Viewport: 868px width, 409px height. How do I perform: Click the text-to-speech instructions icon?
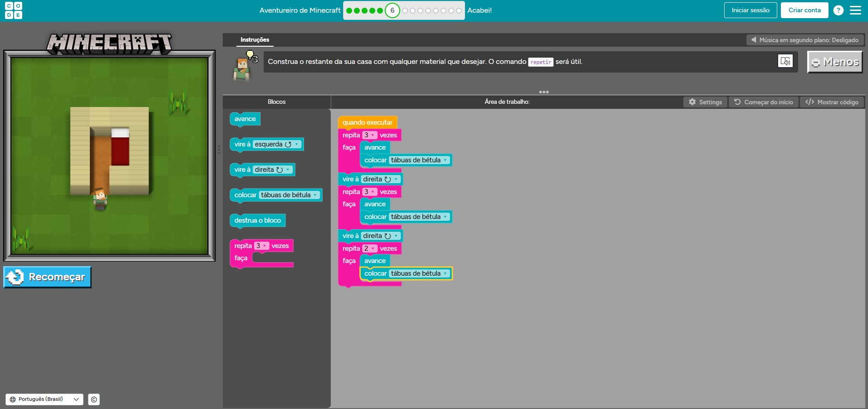pyautogui.click(x=785, y=61)
